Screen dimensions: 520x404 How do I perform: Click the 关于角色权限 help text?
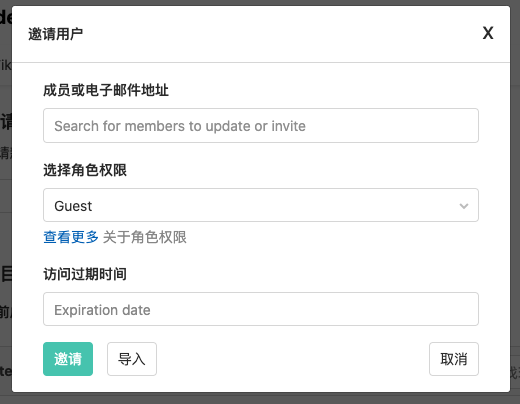[x=145, y=237]
